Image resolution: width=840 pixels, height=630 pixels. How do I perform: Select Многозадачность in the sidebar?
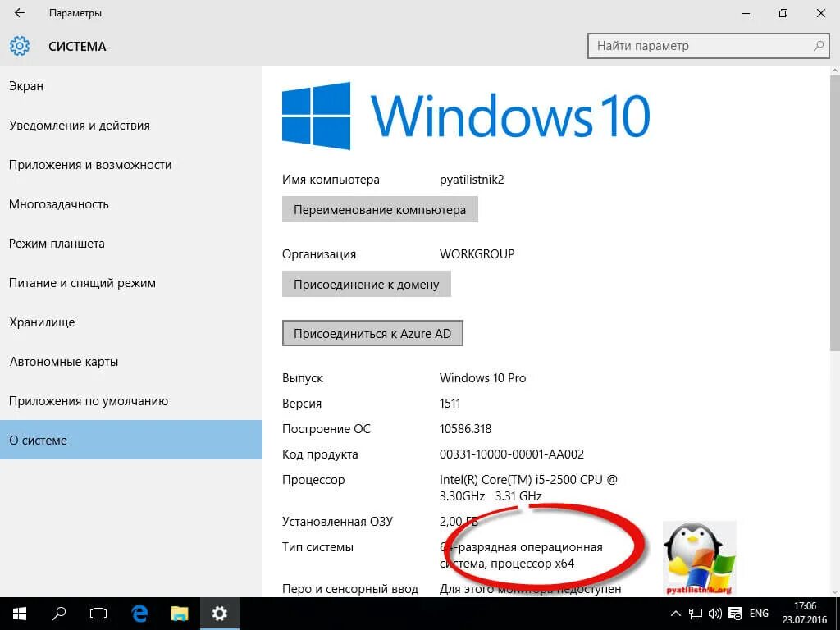[131, 204]
